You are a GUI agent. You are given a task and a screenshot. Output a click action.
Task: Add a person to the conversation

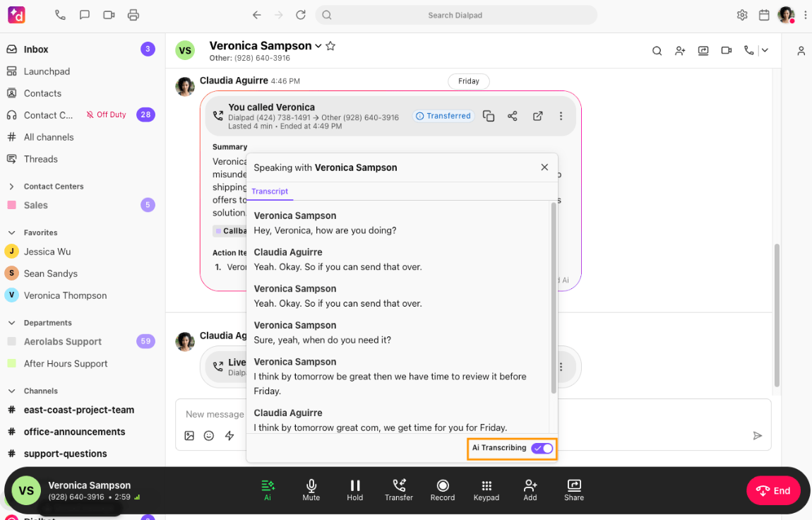click(x=680, y=51)
